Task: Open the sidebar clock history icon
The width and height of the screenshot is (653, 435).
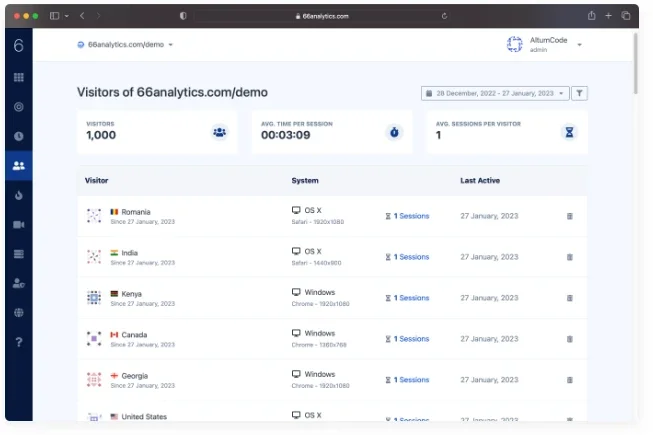Action: (19, 136)
